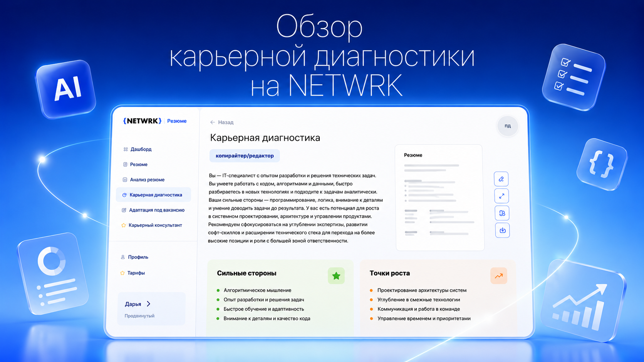Click the star icon beside Карьерный консультант

pyautogui.click(x=124, y=225)
